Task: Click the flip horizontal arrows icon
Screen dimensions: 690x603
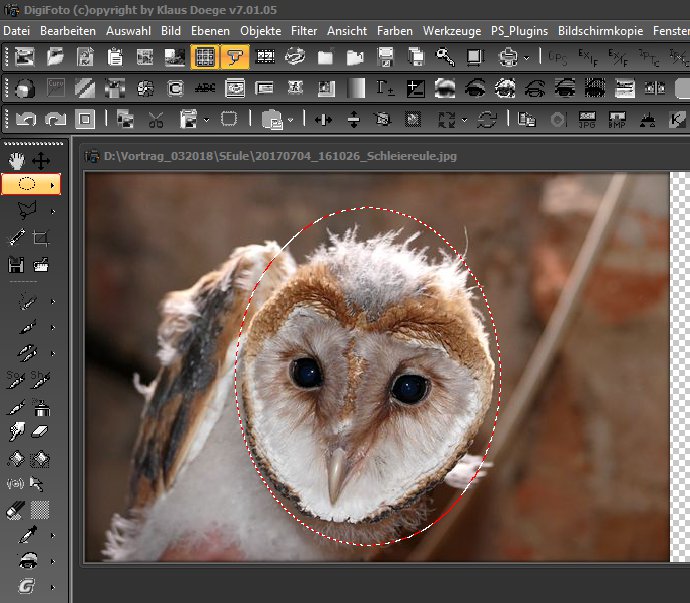Action: coord(323,119)
